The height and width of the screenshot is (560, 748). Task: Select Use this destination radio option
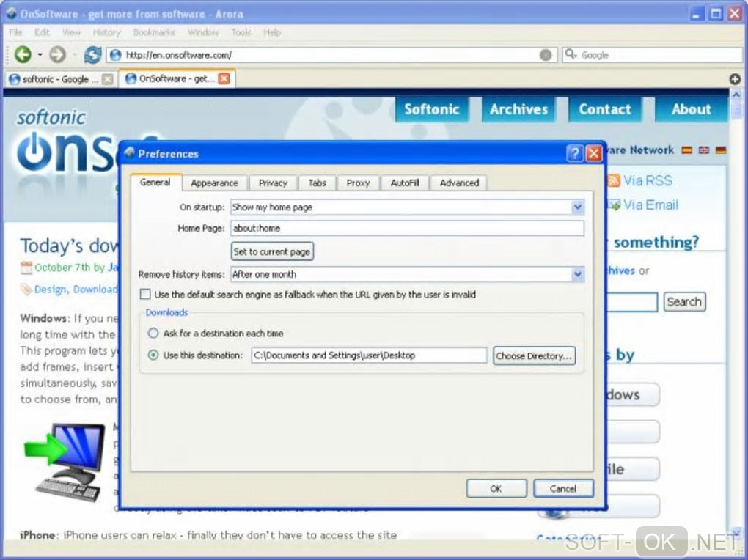(153, 355)
